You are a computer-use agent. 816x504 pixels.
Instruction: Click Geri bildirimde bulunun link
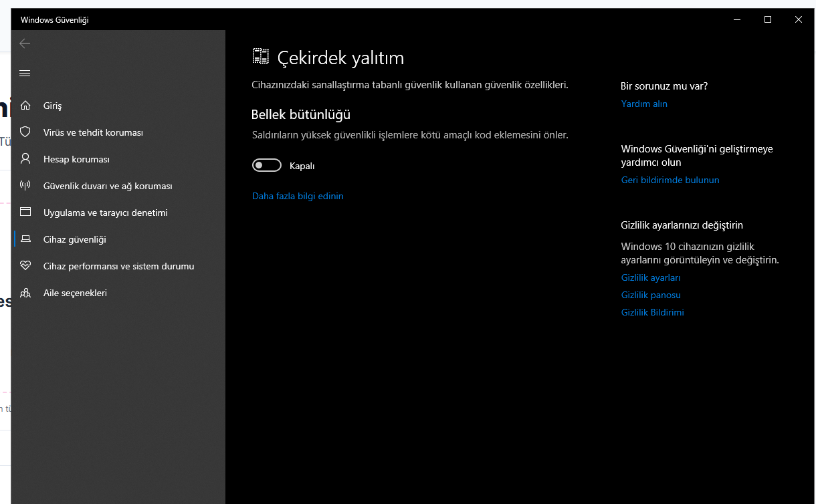click(670, 180)
